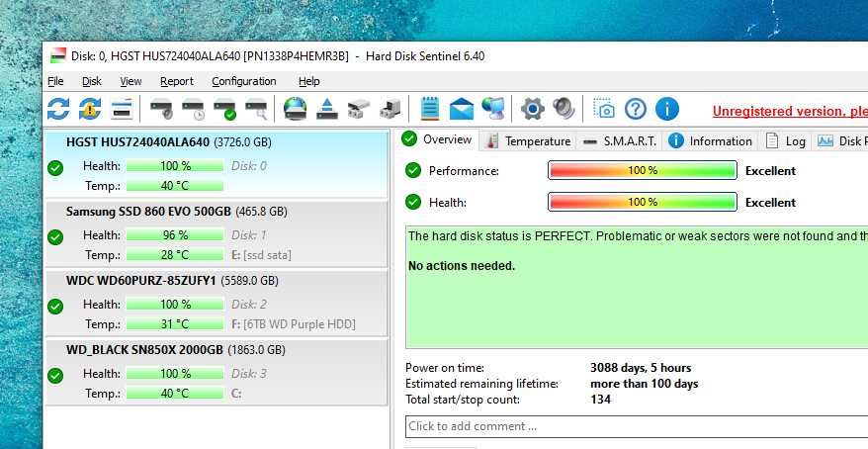Viewport: 868px width, 449px height.
Task: Open the Help menu
Action: click(x=308, y=81)
